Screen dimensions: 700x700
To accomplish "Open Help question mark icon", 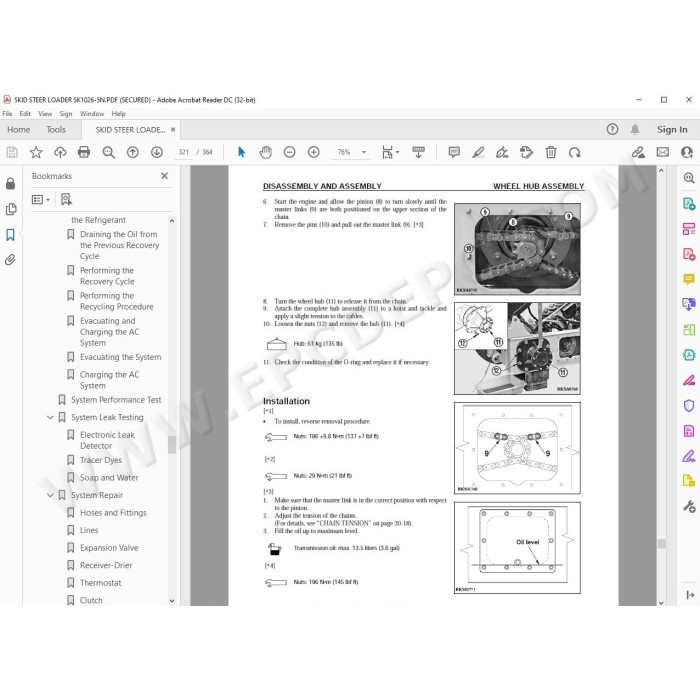I will 612,129.
